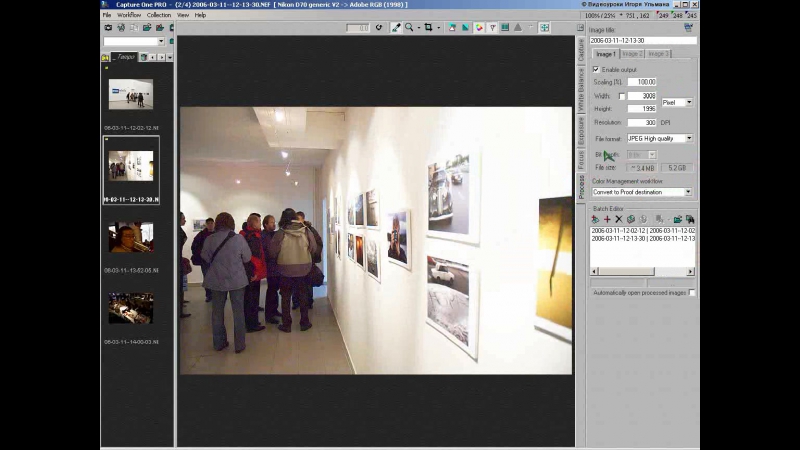Click the teal diagonal square toolbar icon
Image resolution: width=800 pixels, height=450 pixels.
[x=465, y=28]
